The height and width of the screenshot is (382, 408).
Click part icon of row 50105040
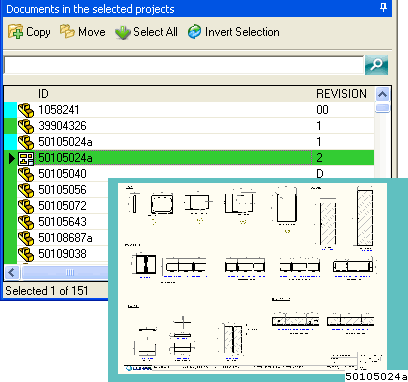[x=26, y=174]
